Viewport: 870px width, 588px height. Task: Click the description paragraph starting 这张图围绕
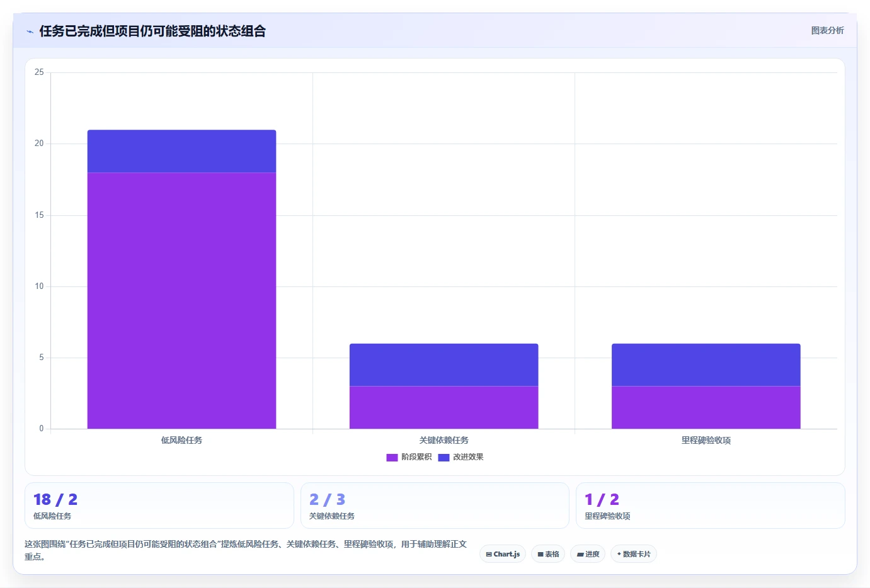246,550
